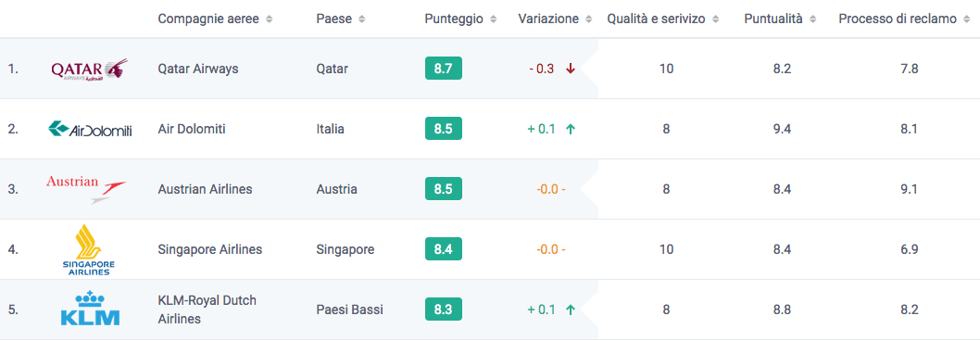Click the Singapore Airlines logo
This screenshot has width=980, height=341.
(x=89, y=249)
